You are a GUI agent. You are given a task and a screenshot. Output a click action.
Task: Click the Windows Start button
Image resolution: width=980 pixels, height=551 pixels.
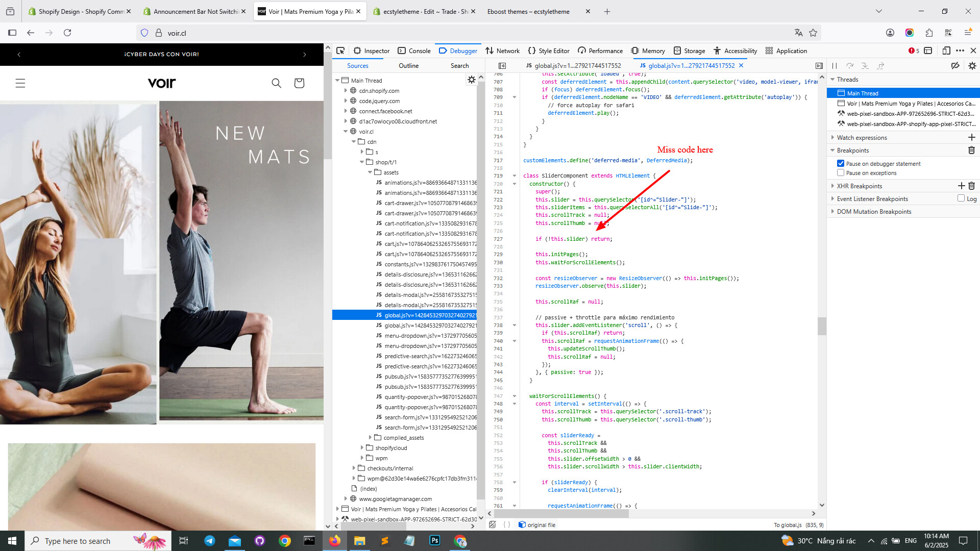click(12, 541)
